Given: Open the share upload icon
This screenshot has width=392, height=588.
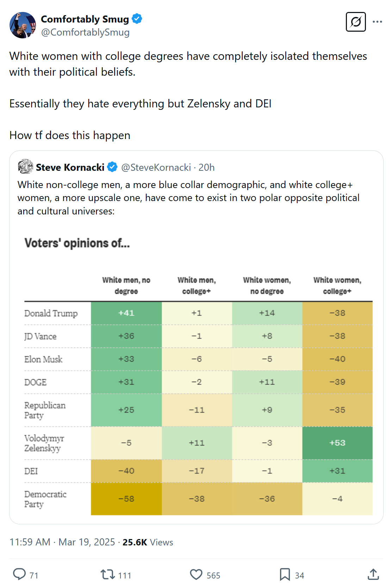Looking at the screenshot, I should (373, 575).
